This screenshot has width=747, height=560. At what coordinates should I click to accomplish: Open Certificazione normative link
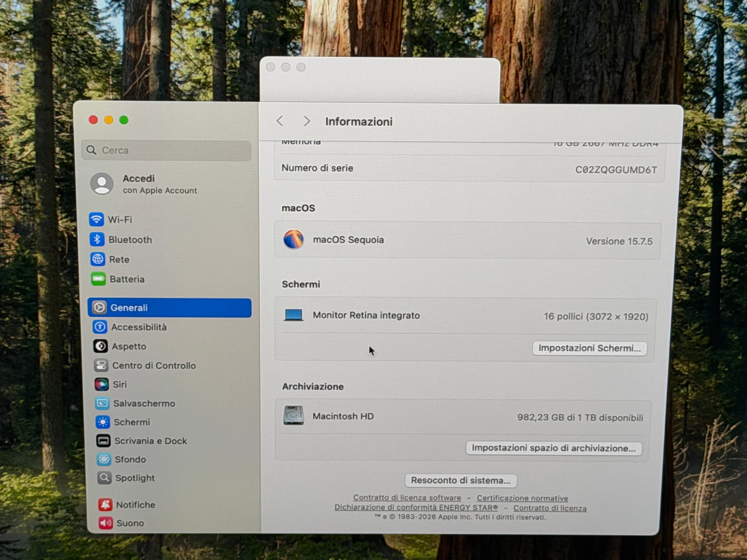(522, 498)
